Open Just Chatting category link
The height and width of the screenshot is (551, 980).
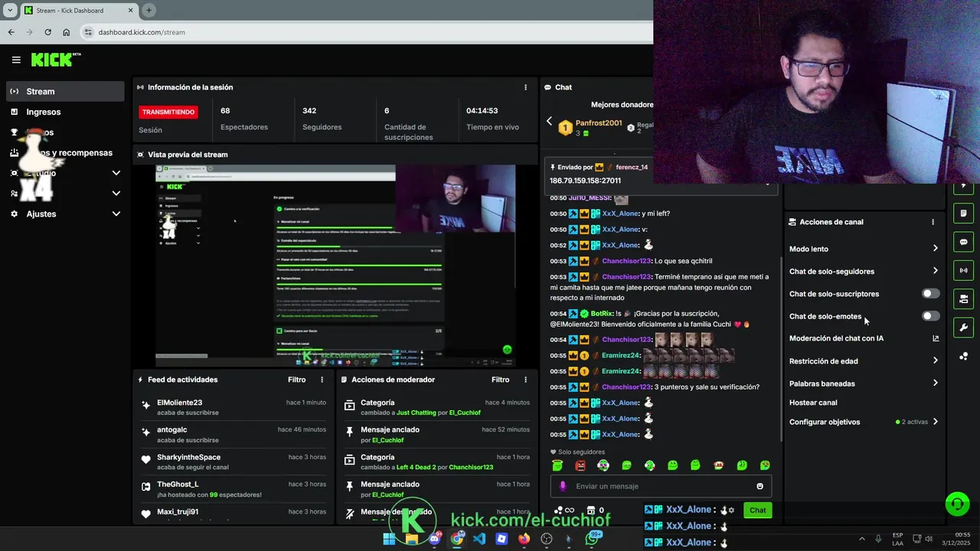416,412
